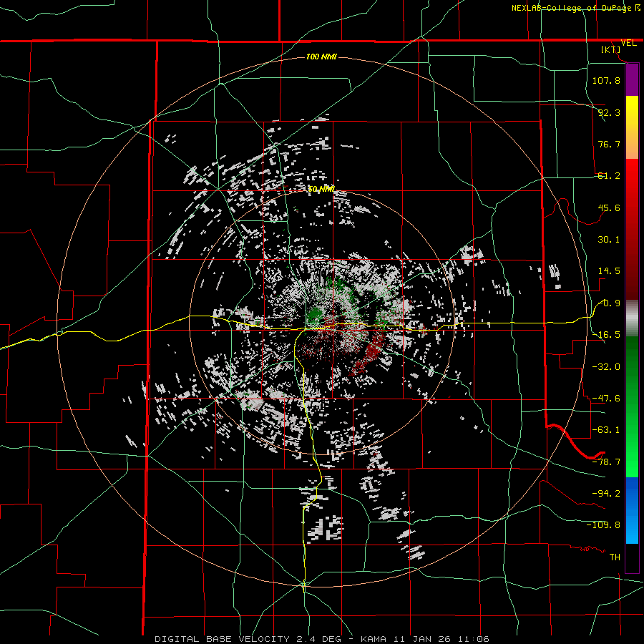Image resolution: width=644 pixels, height=644 pixels.
Task: Click the -16.5 velocity scale value
Action: [x=606, y=335]
